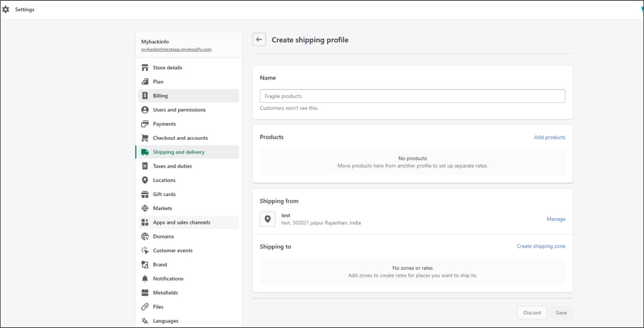Go back using the arrow button
This screenshot has width=644, height=328.
click(x=259, y=40)
